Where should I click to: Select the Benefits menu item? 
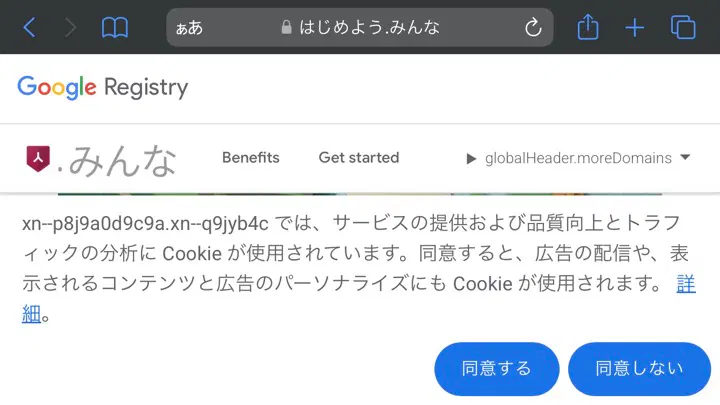pyautogui.click(x=251, y=158)
